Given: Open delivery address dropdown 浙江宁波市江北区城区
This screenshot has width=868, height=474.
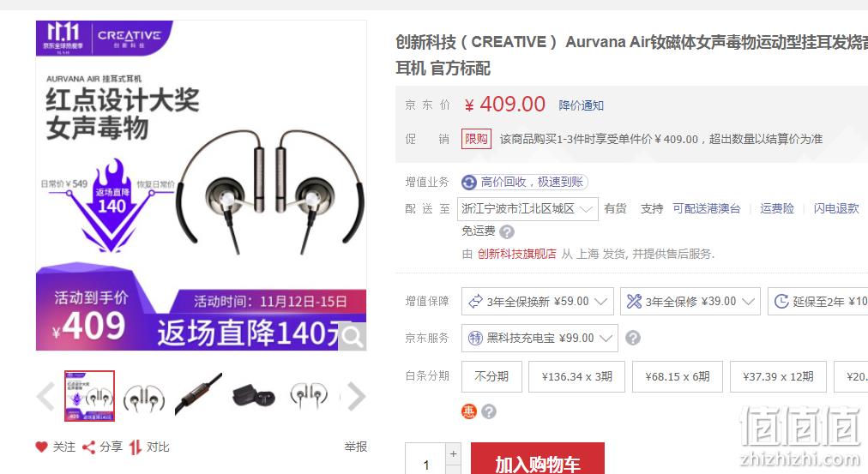Looking at the screenshot, I should point(527,209).
